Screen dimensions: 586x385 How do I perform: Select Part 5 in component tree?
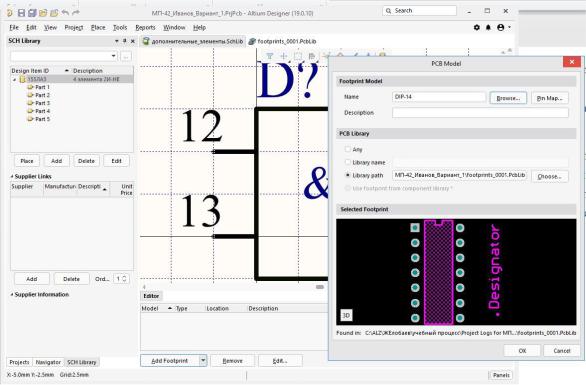click(42, 119)
